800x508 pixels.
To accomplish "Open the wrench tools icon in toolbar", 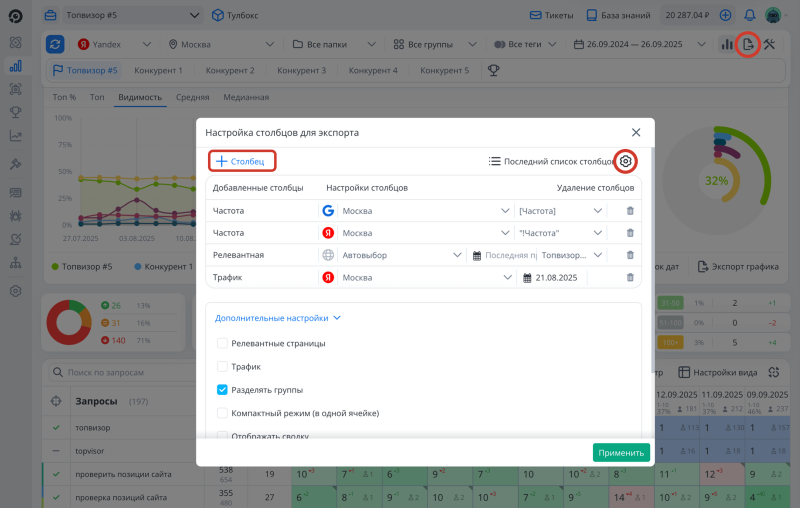I will [770, 45].
